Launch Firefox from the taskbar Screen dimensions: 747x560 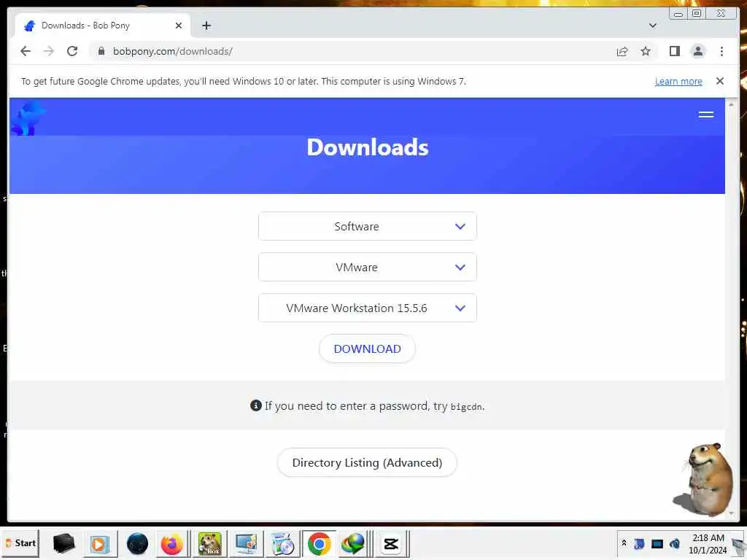click(171, 544)
